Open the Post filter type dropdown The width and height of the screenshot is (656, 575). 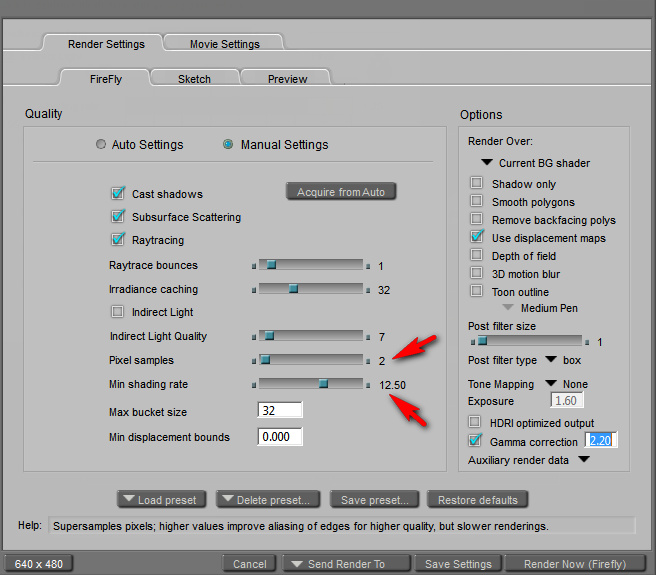click(x=551, y=360)
